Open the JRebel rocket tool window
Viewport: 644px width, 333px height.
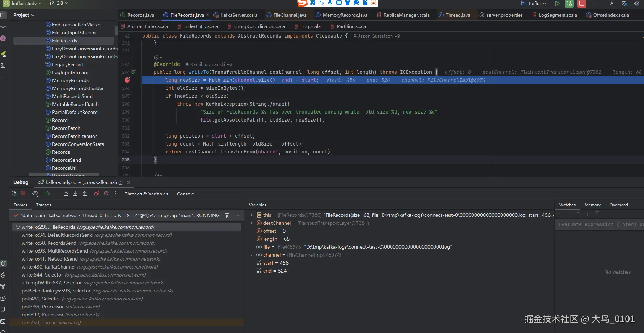pyautogui.click(x=3, y=54)
